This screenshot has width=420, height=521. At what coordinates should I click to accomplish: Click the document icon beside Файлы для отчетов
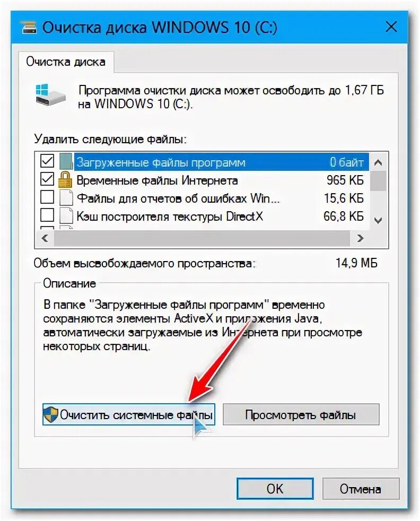pyautogui.click(x=66, y=198)
